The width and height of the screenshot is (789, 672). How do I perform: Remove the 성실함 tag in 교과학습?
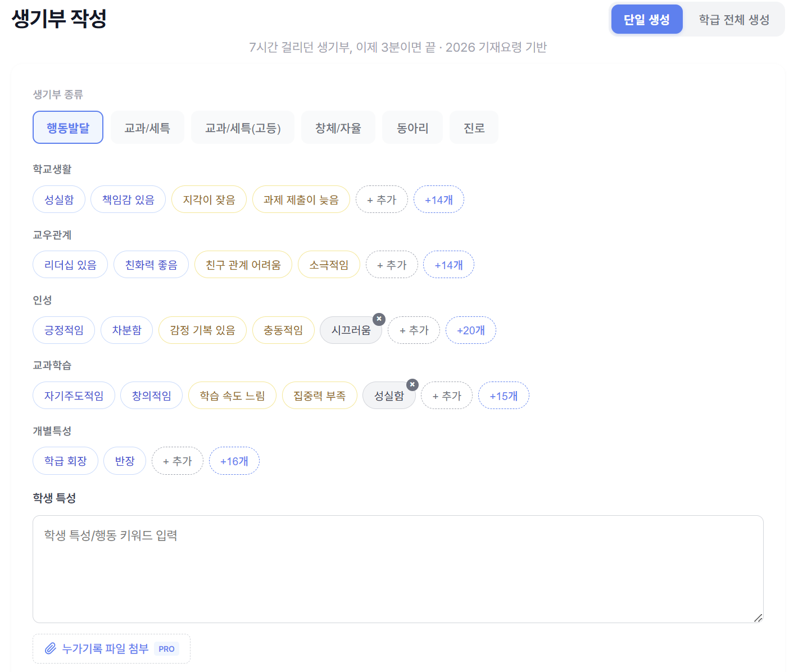coord(412,384)
